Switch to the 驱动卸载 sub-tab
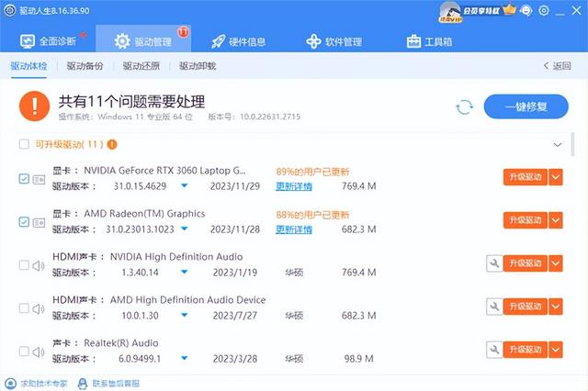The height and width of the screenshot is (391, 588). click(198, 66)
